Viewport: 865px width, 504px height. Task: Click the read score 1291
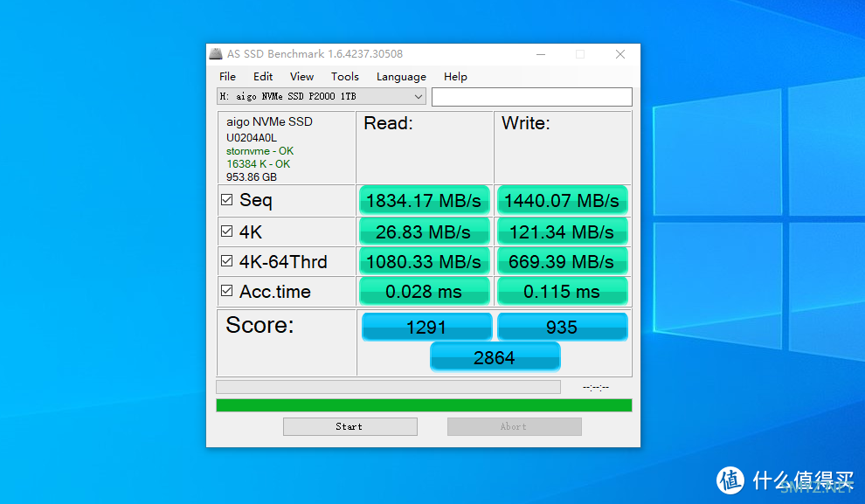point(426,327)
